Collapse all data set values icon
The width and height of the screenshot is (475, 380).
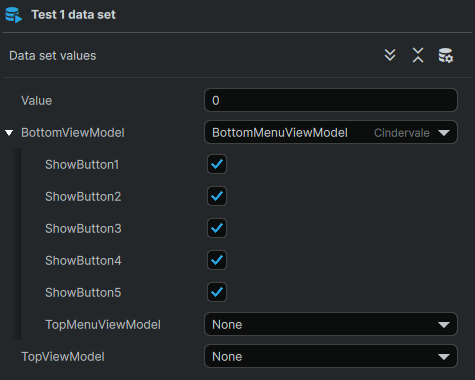click(x=418, y=55)
